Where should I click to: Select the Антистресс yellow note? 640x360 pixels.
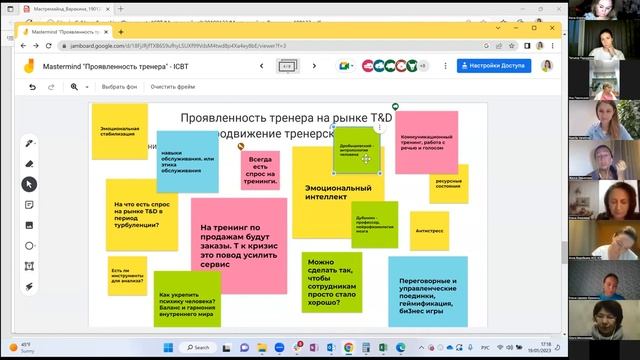point(429,231)
